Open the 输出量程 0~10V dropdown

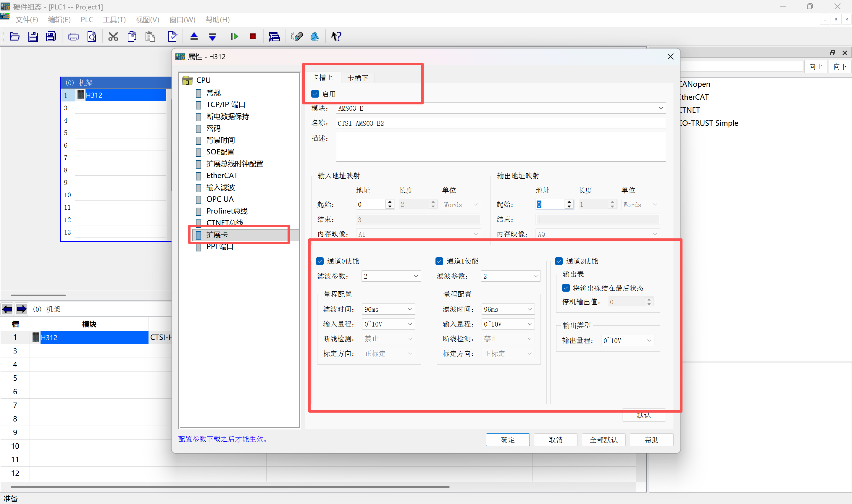point(627,340)
